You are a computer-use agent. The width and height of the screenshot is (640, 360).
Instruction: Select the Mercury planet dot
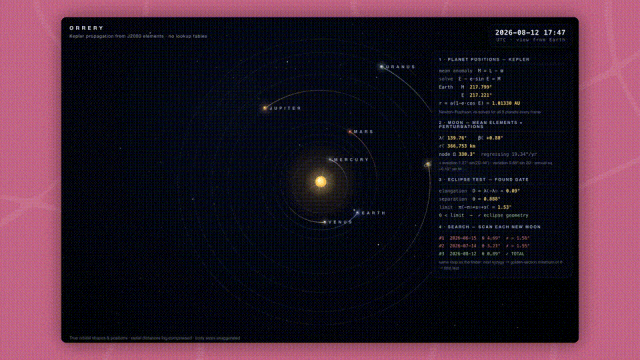tap(331, 160)
